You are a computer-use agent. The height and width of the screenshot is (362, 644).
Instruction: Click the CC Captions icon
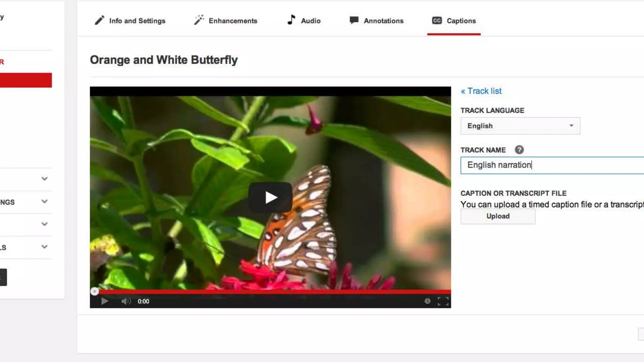[x=437, y=20]
